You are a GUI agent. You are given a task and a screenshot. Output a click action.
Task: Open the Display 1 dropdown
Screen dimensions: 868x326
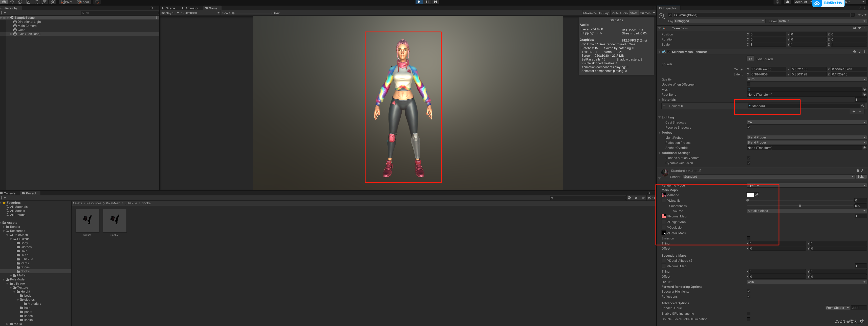pos(170,13)
